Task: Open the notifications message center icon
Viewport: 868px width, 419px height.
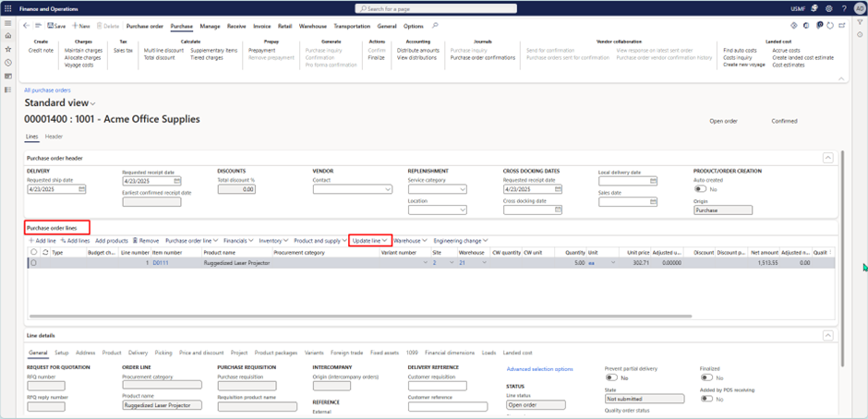Action: [x=814, y=9]
